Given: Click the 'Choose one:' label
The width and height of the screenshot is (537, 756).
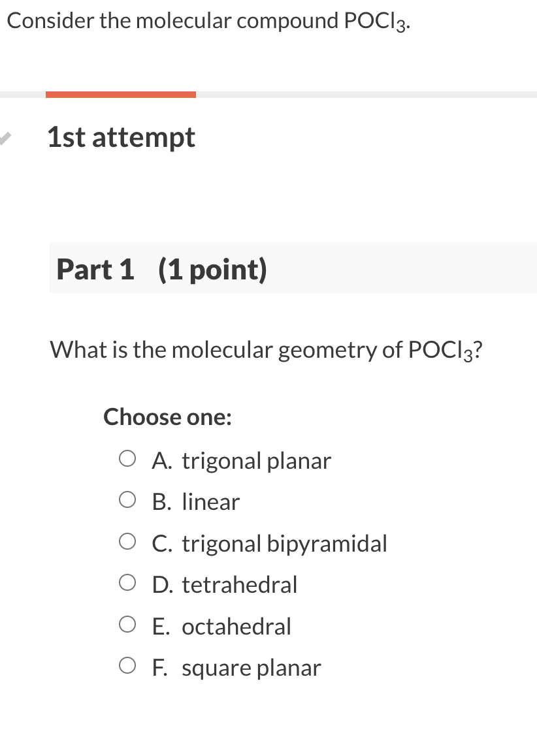Looking at the screenshot, I should click(x=167, y=417).
